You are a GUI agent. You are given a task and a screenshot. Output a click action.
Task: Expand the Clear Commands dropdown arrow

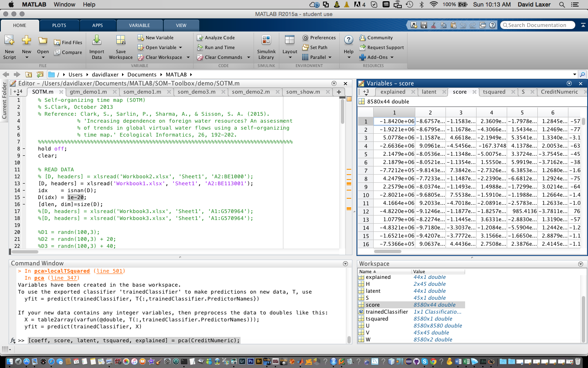coord(248,57)
